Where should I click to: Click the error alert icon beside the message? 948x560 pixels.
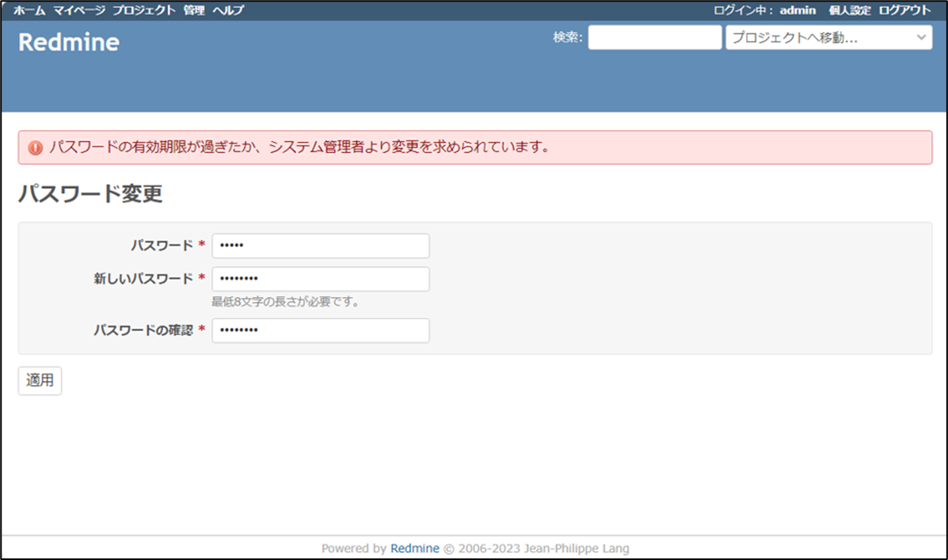(x=37, y=147)
